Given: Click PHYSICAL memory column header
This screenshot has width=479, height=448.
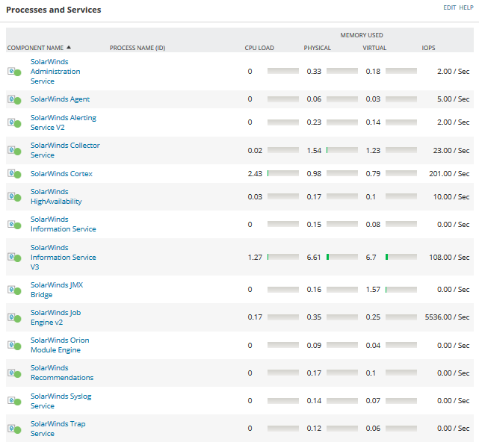Looking at the screenshot, I should coord(317,48).
